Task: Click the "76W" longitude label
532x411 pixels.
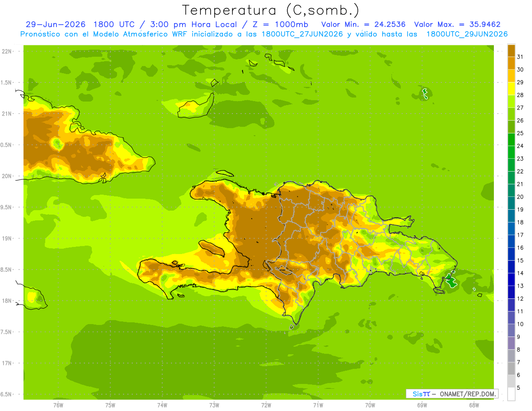Action: [58, 405]
